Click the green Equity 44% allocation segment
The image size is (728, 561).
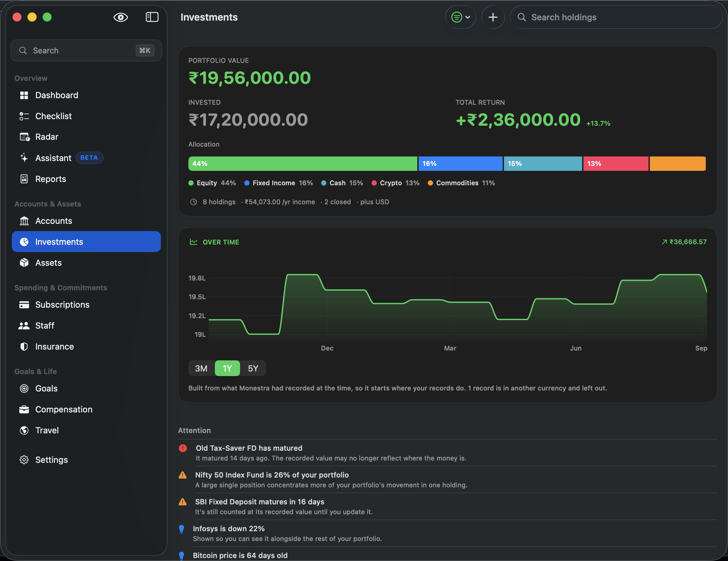303,163
